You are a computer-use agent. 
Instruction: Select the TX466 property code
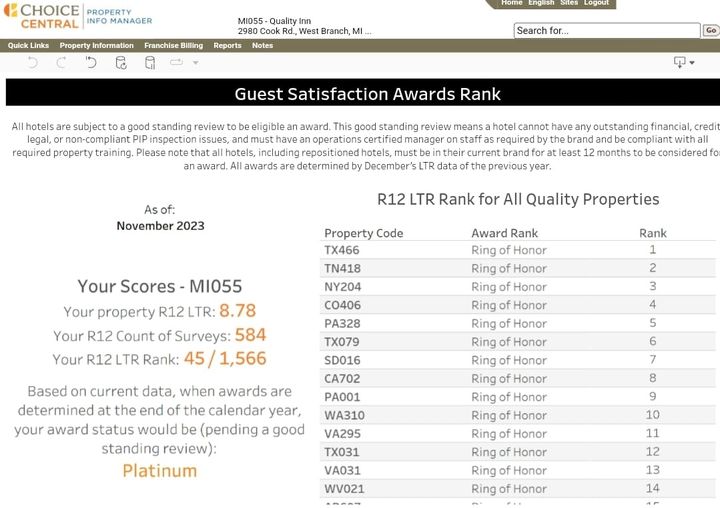[342, 250]
